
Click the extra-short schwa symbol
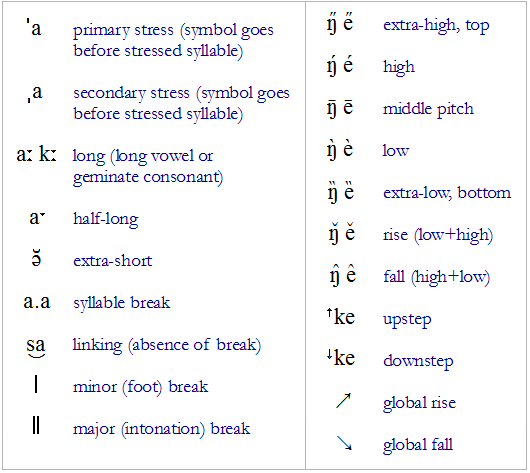[x=36, y=258]
